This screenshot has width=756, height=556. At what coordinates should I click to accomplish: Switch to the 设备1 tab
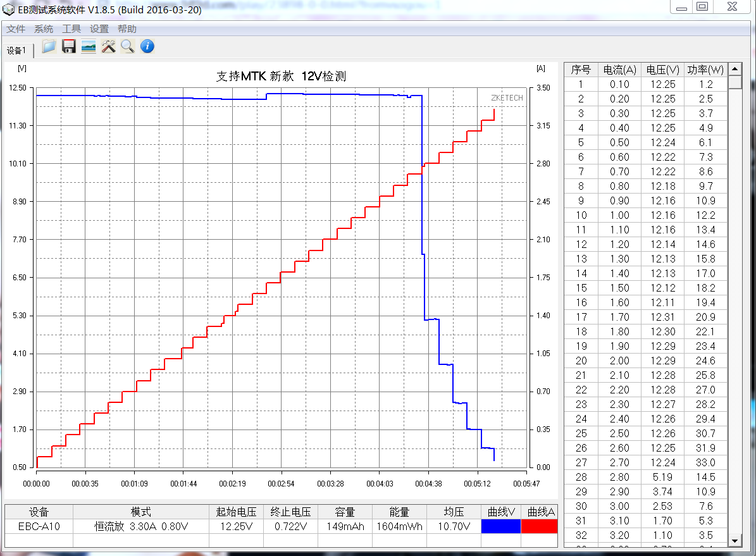click(16, 50)
